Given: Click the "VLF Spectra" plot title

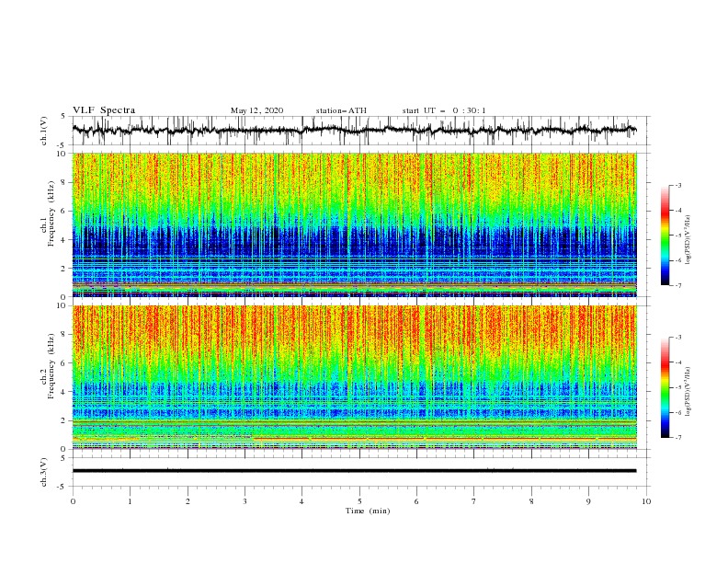Looking at the screenshot, I should point(104,110).
